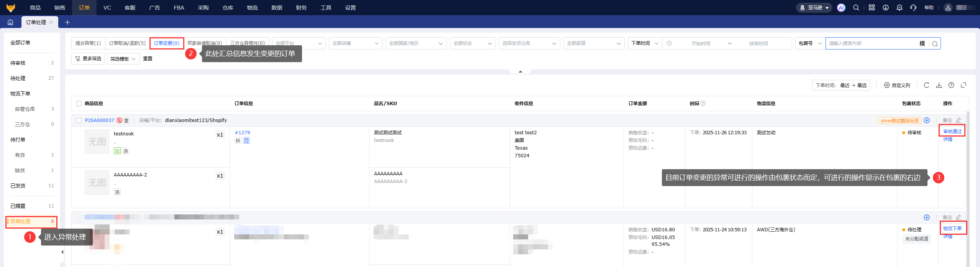
Task: Click the search magnifier in the package search box
Action: pos(935,44)
